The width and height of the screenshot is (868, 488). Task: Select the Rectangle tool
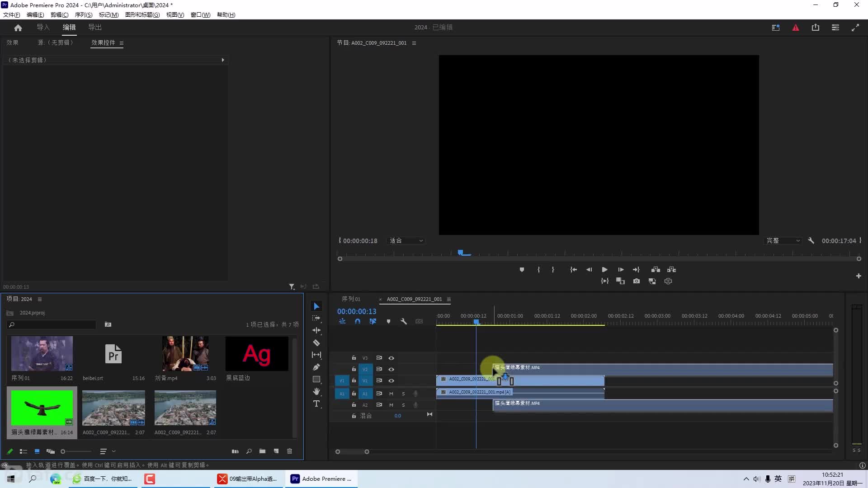[x=316, y=379]
